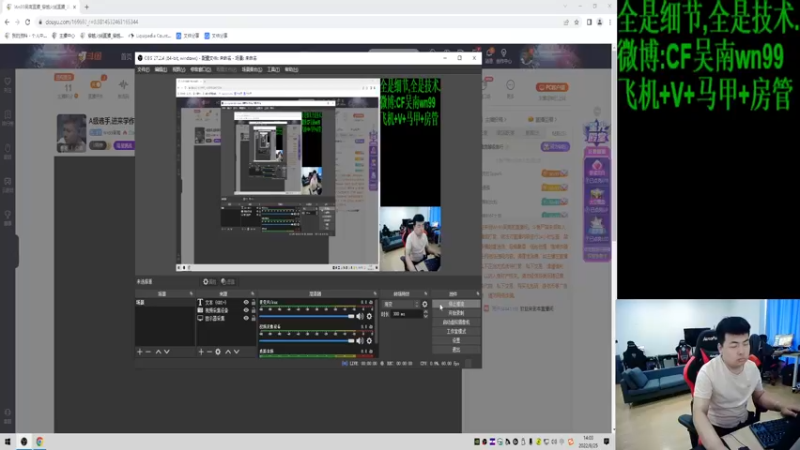Viewport: 800px width, 450px height.
Task: Go back in Chrome browser
Action: pos(7,22)
